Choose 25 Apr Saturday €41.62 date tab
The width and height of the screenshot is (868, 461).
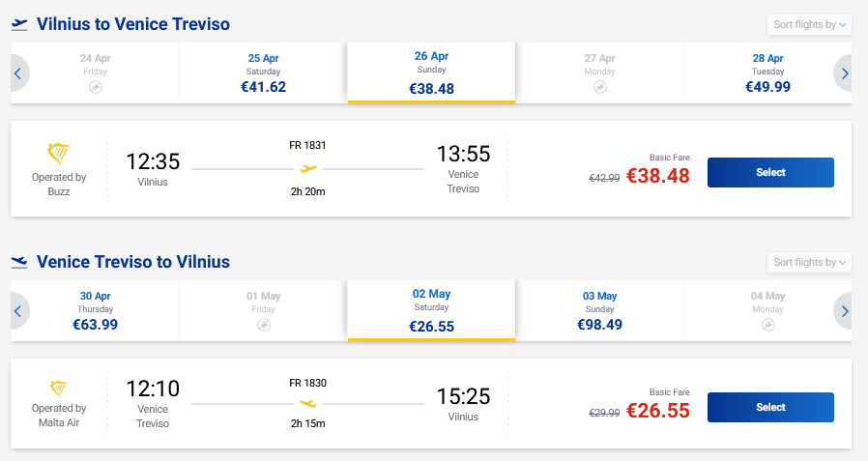coord(263,73)
